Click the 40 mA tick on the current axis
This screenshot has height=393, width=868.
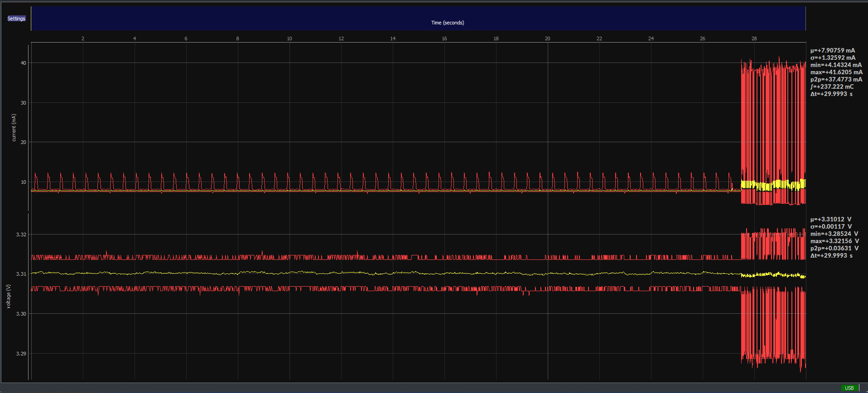pyautogui.click(x=24, y=63)
